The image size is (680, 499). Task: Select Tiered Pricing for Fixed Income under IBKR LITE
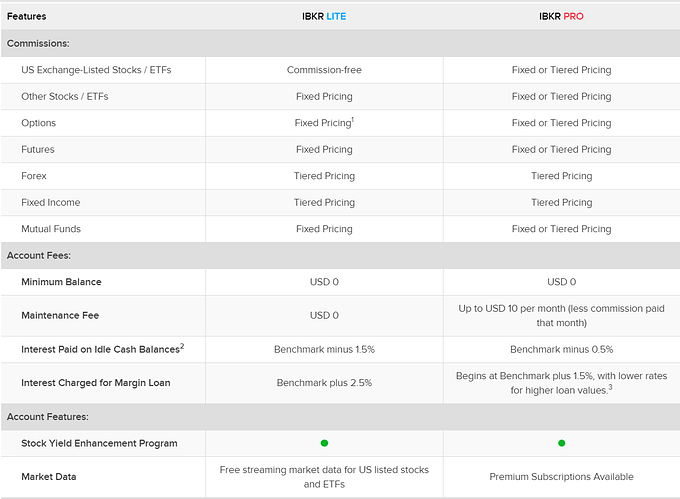324,202
